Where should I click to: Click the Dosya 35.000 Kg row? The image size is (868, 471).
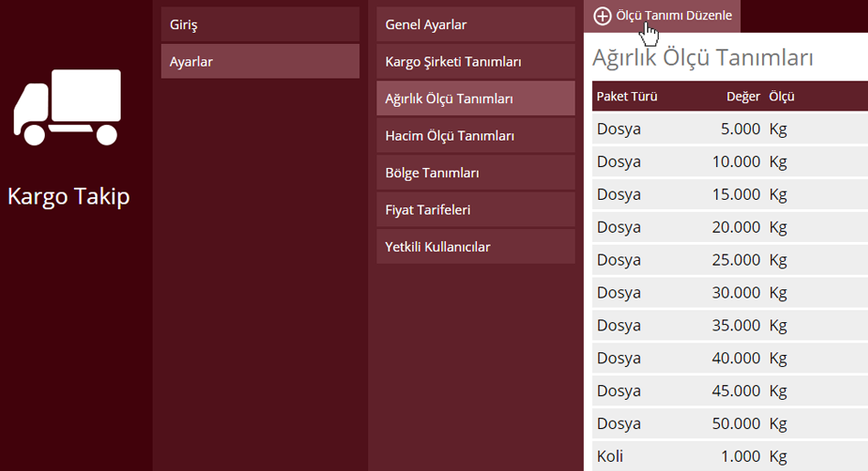pos(730,325)
